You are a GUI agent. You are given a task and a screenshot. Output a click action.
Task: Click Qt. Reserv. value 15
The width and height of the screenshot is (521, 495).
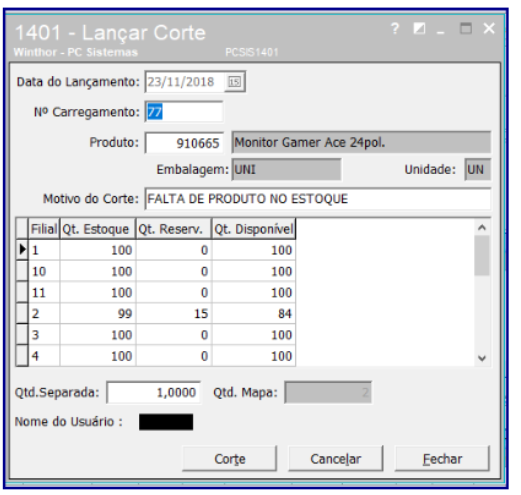pyautogui.click(x=174, y=313)
